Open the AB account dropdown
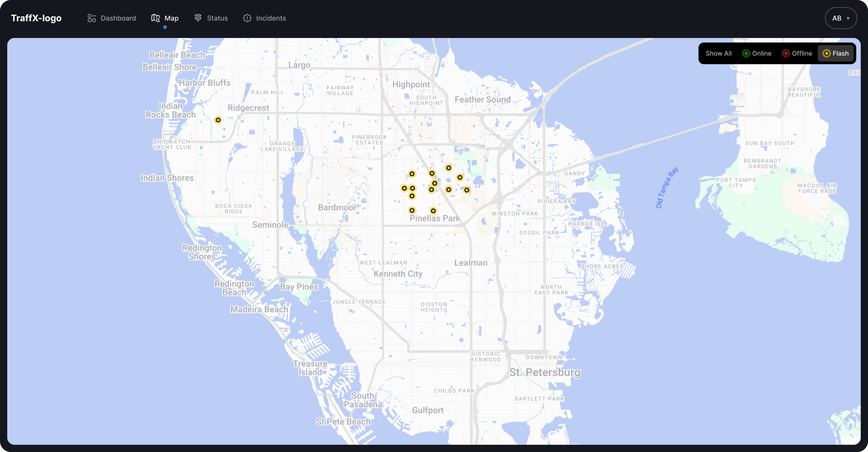The height and width of the screenshot is (452, 868). tap(841, 18)
